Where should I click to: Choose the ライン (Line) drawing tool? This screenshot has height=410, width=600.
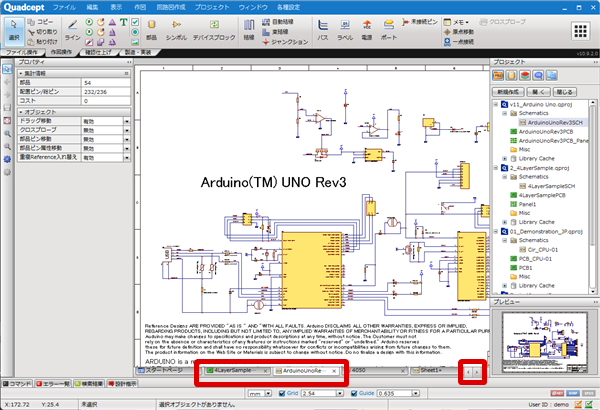point(72,30)
